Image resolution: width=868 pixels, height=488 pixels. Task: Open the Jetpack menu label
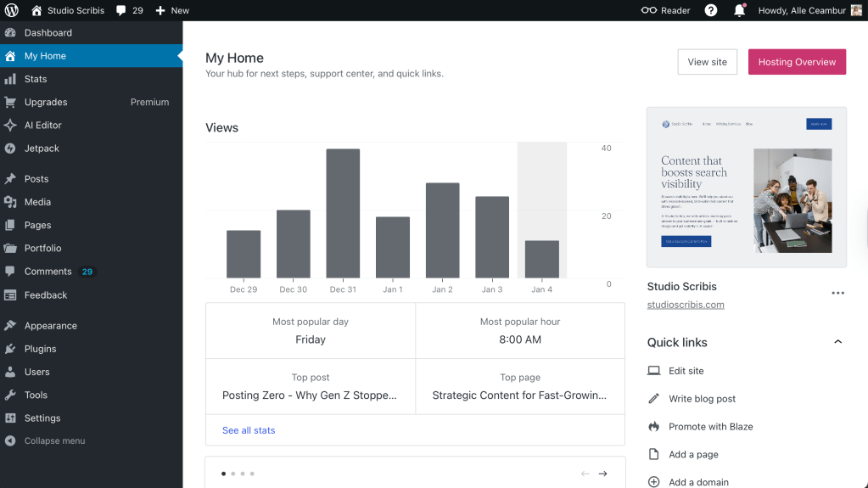click(x=42, y=149)
